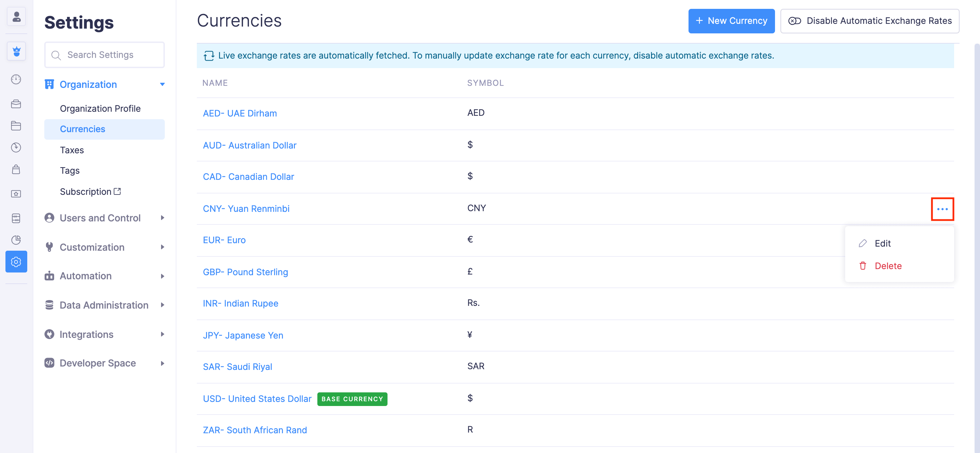
Task: Open the EUR- Euro currency link
Action: pos(224,240)
